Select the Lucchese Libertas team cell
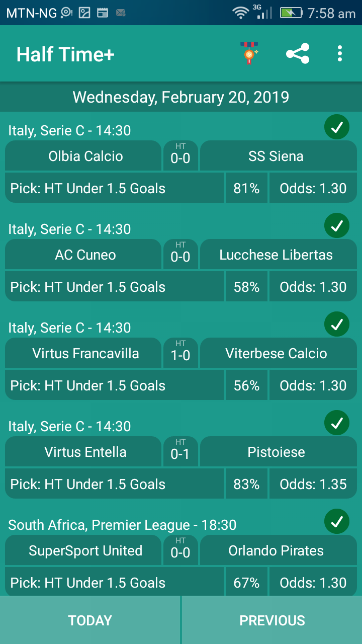 [x=278, y=255]
